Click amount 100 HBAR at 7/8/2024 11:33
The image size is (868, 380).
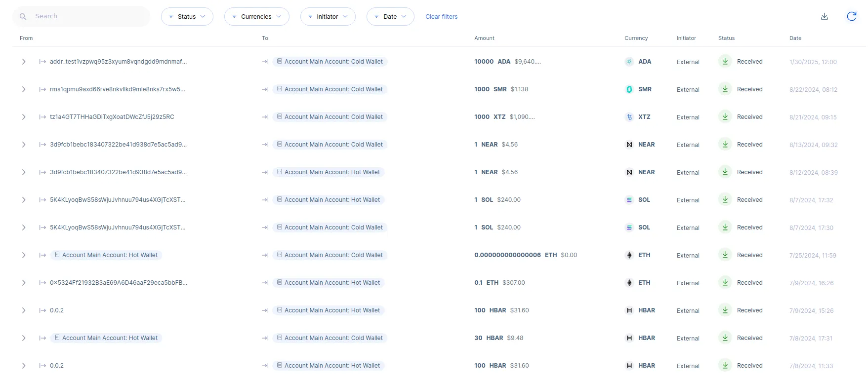pyautogui.click(x=501, y=366)
